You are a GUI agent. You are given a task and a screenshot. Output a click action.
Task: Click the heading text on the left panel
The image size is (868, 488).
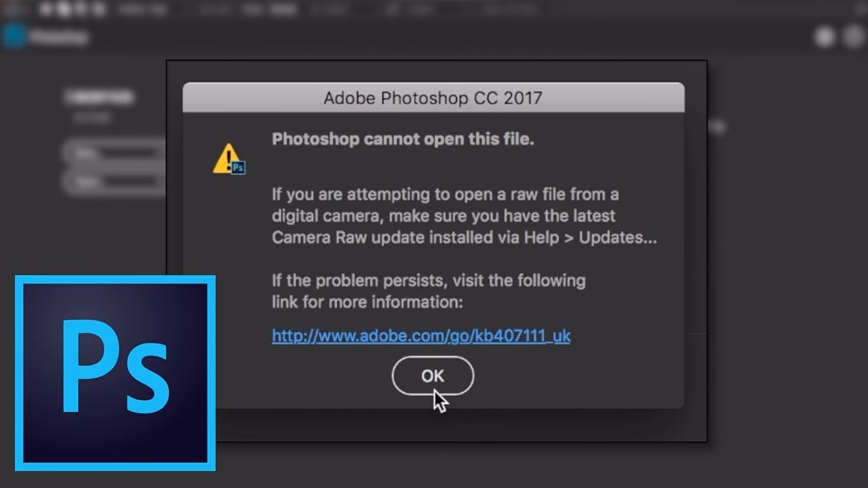click(100, 97)
